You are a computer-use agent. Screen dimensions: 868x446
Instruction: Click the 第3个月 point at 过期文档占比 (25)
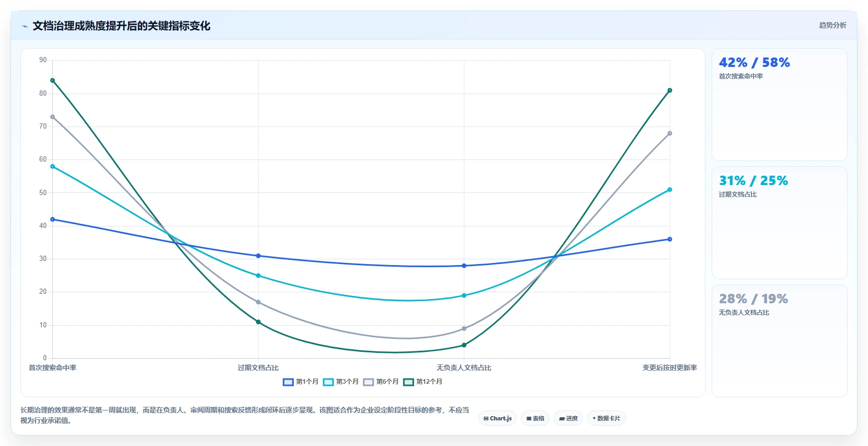[x=258, y=276]
